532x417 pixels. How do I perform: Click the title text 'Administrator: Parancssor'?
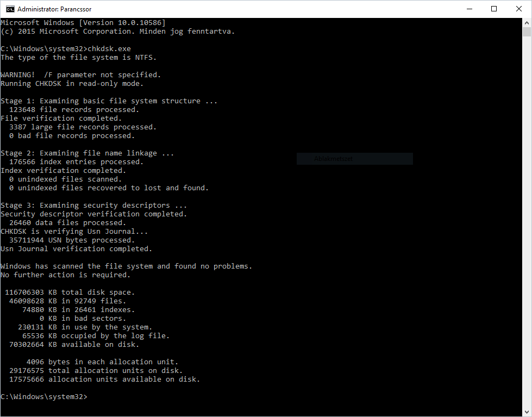tap(54, 9)
